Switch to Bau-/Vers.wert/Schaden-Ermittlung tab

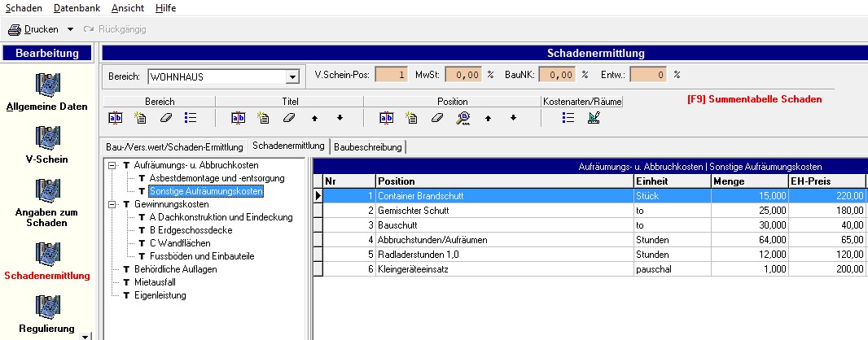pos(174,147)
